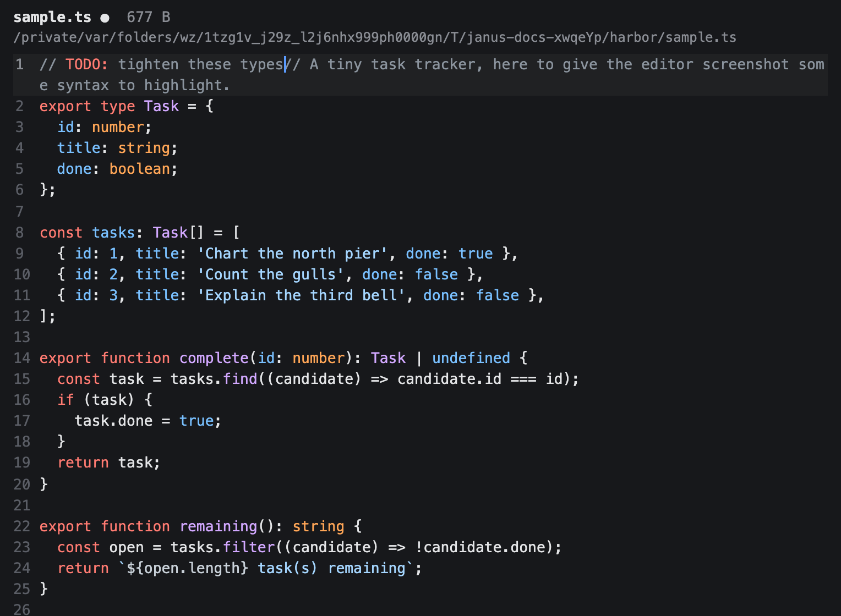
Task: Click '${open.length}' in the template string
Action: (x=188, y=568)
